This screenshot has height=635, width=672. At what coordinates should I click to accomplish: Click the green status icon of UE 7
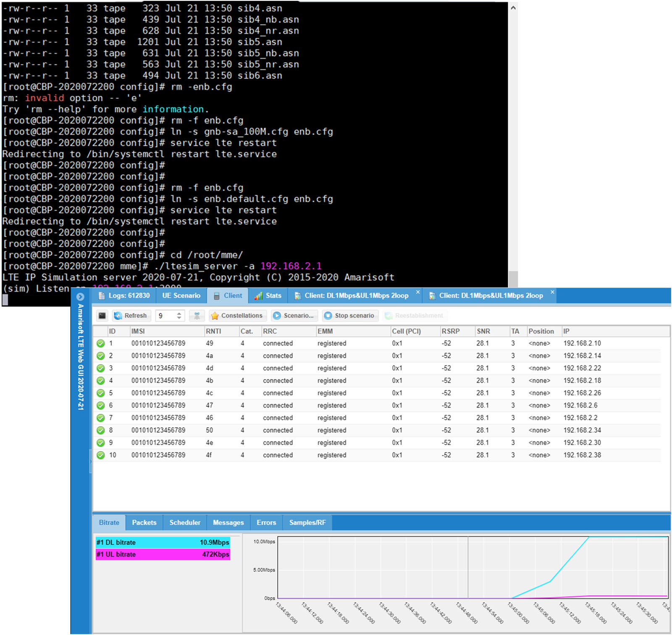101,418
